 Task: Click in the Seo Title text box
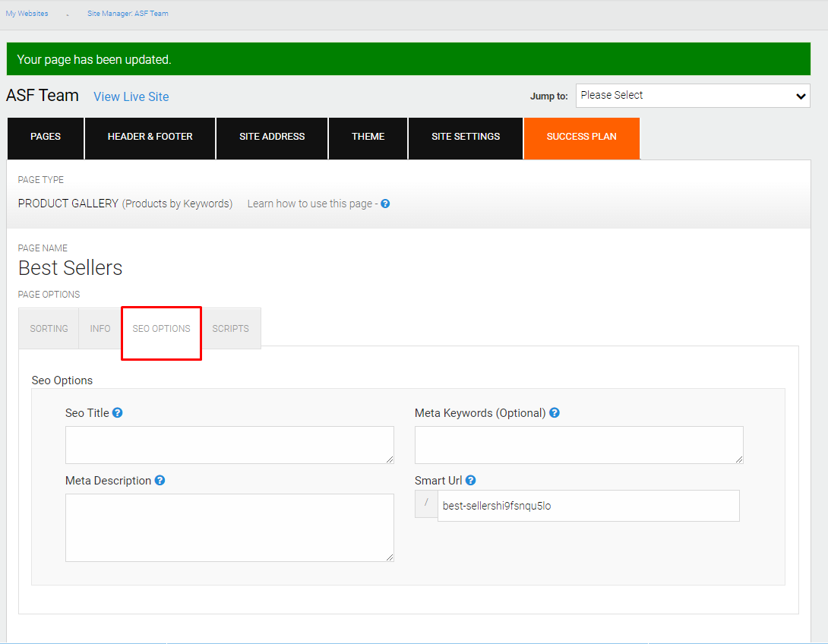coord(229,445)
